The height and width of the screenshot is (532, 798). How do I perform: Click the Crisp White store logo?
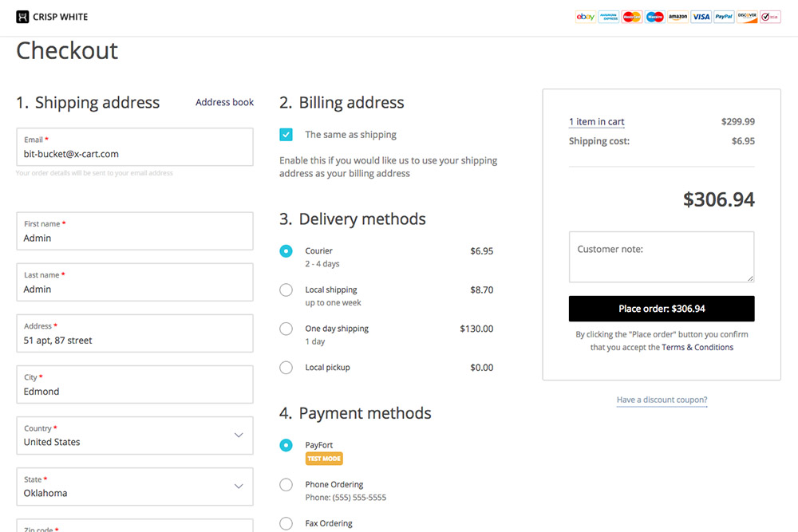click(50, 16)
